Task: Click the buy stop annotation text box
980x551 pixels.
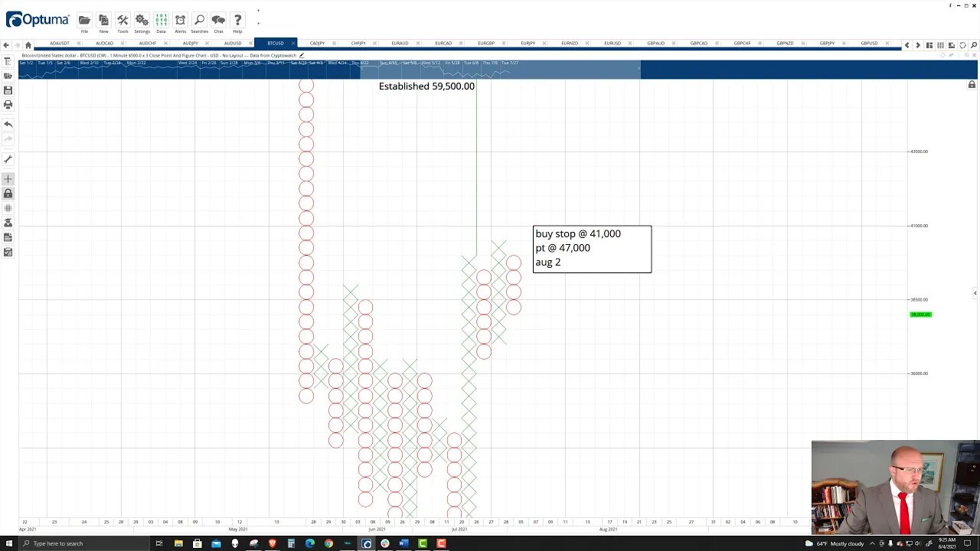Action: click(592, 249)
